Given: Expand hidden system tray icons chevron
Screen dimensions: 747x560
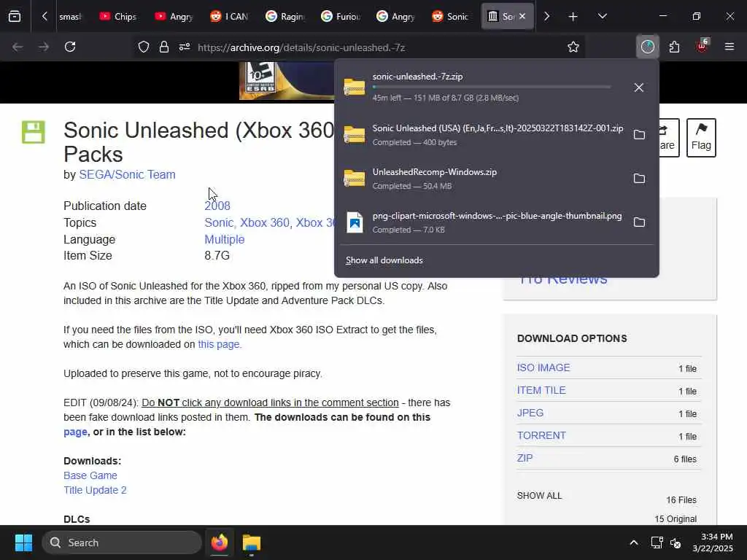Looking at the screenshot, I should [x=634, y=542].
